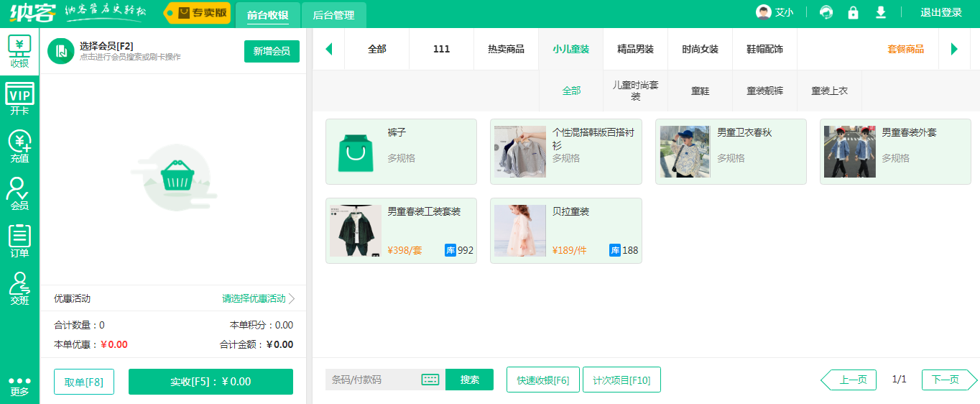
Task: Open the 收银 cashier sidebar icon
Action: tap(19, 52)
